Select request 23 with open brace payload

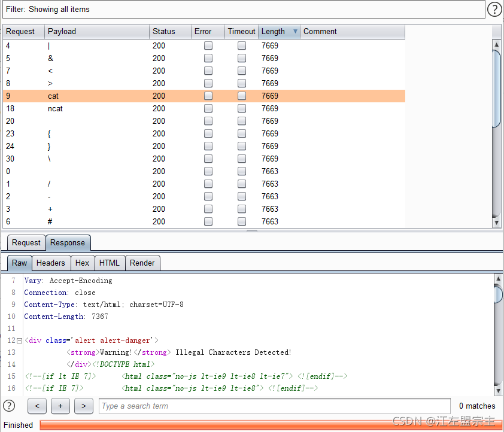(204, 133)
